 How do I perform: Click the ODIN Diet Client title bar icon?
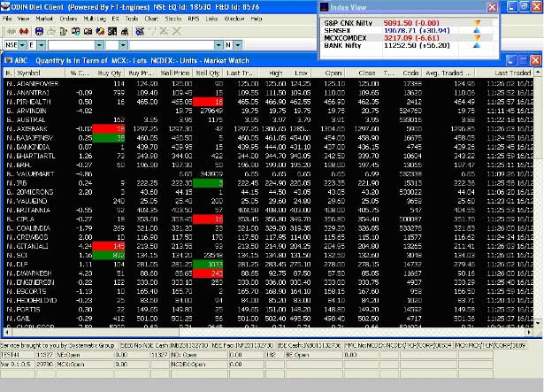click(x=4, y=7)
